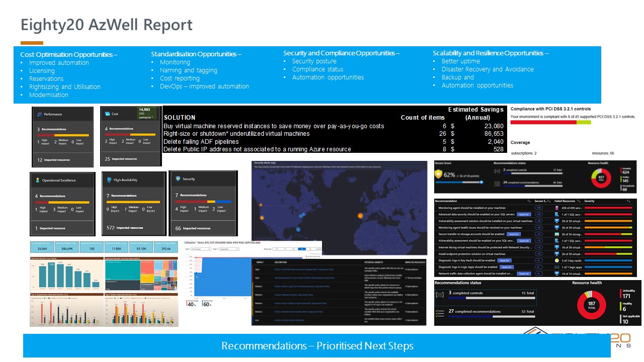The height and width of the screenshot is (362, 644).
Task: Click 'Recommendations – Prioritised Next Steps' banner
Action: [x=317, y=346]
